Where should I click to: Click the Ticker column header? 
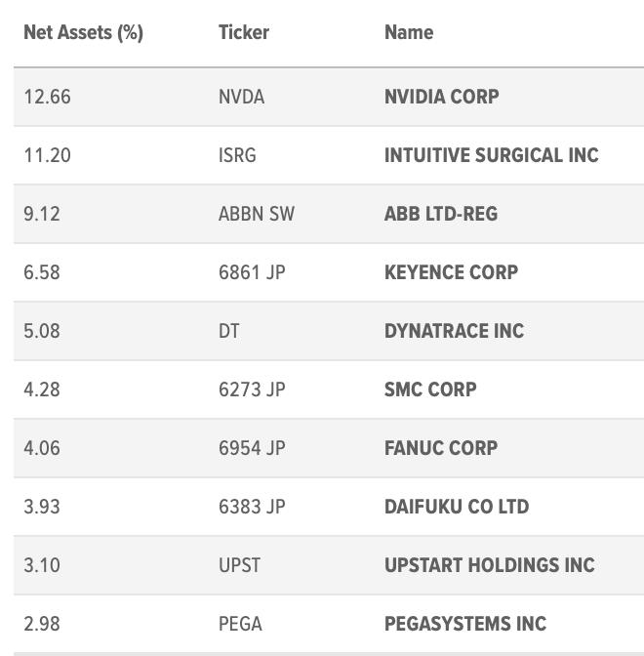pyautogui.click(x=244, y=32)
